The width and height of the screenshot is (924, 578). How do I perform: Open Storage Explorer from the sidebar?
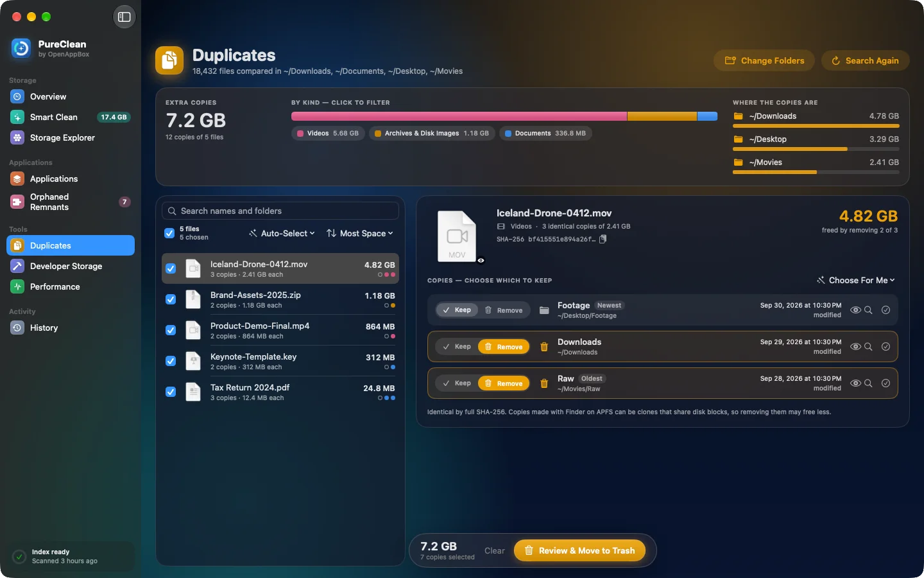71,137
